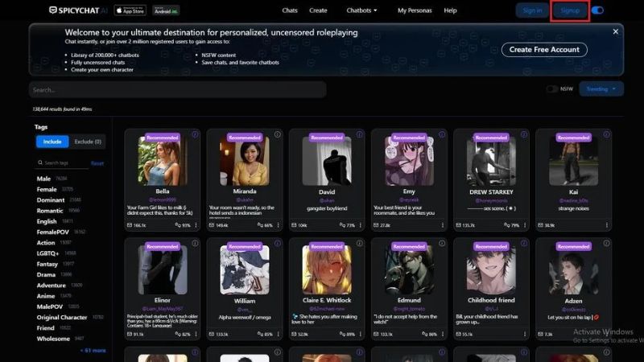This screenshot has width=644, height=362.
Task: Open the Android download badge
Action: point(166,10)
